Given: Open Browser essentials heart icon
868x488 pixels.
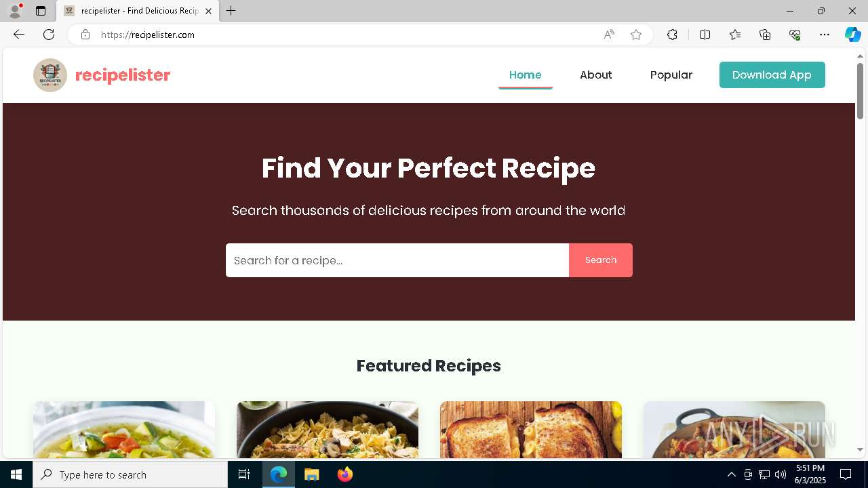Looking at the screenshot, I should click(x=795, y=35).
